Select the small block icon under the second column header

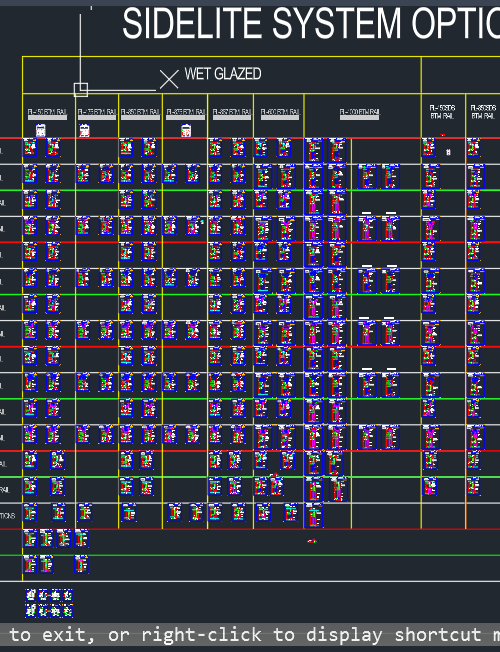[84, 130]
